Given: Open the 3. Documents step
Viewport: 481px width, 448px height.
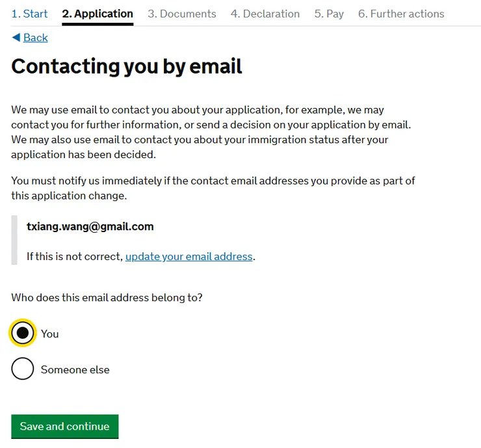Looking at the screenshot, I should [x=181, y=14].
